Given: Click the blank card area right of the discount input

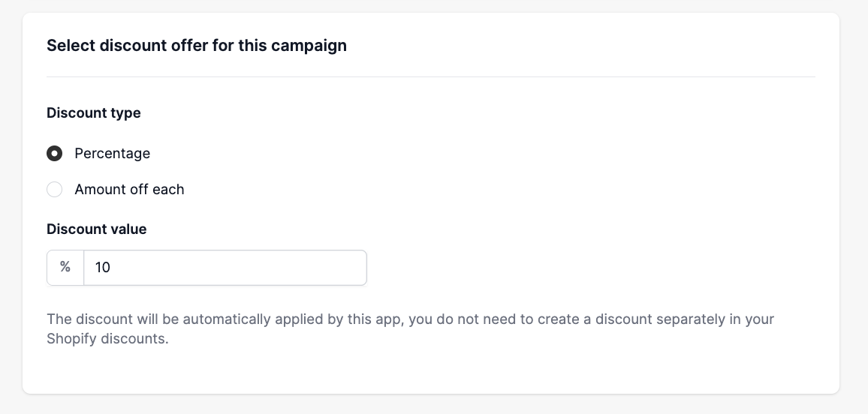Looking at the screenshot, I should coord(586,268).
